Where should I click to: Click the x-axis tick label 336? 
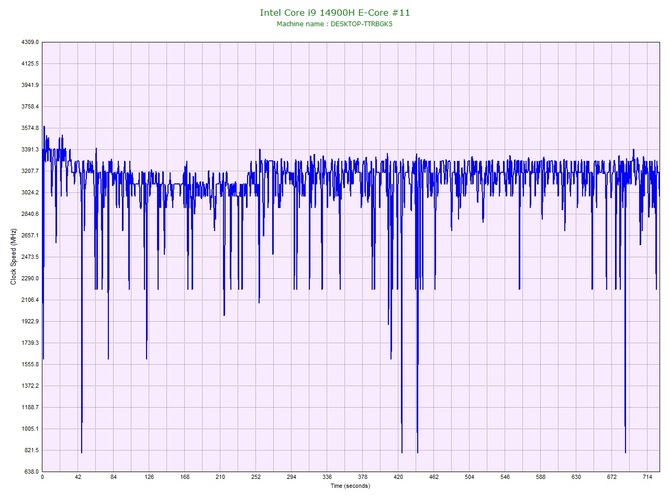pyautogui.click(x=327, y=477)
